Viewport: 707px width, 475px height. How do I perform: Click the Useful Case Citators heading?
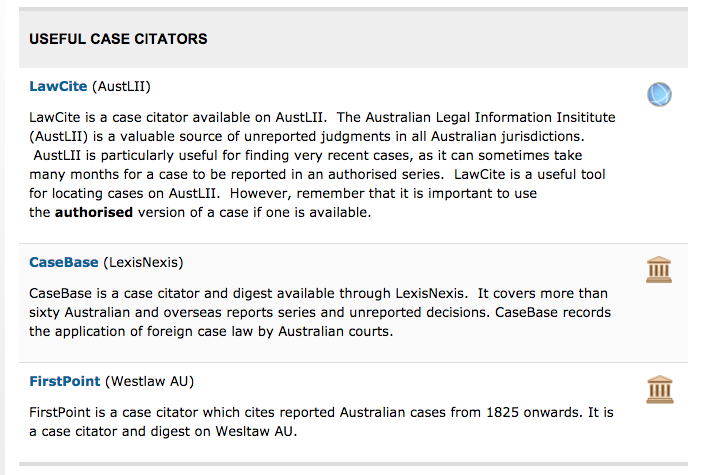coord(118,39)
